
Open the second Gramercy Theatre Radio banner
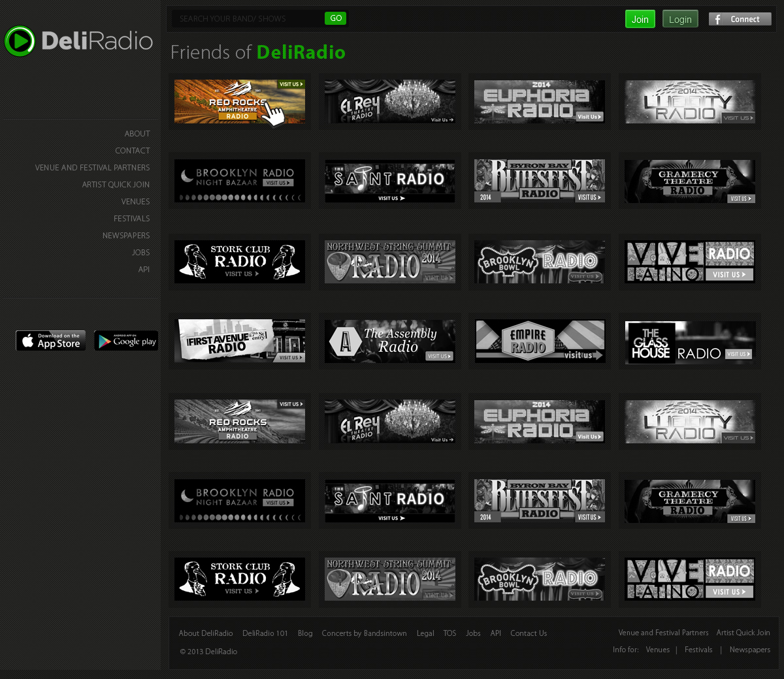point(690,501)
